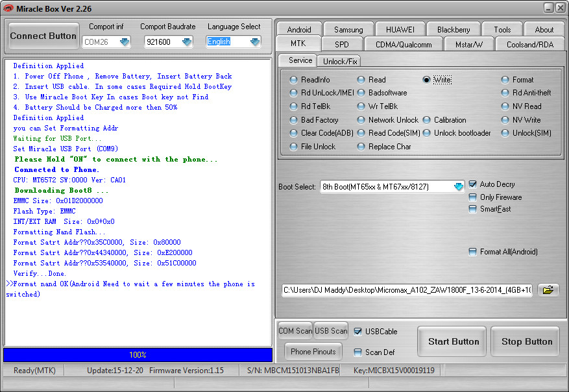This screenshot has height=392, width=569.
Task: Select the MTK tab
Action: point(298,43)
